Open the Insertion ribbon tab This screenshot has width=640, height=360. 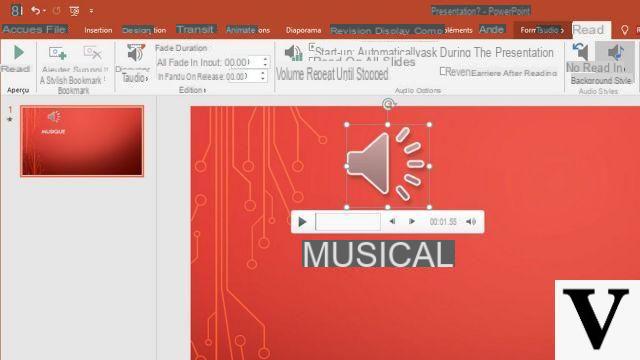coord(98,30)
